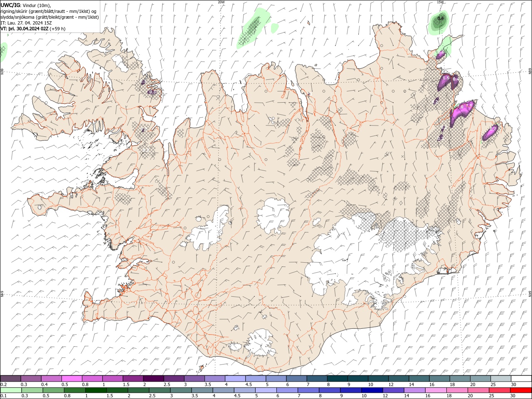Select the rain-scale swatch starting at 20
This screenshot has width=532, height=399.
pyautogui.click(x=478, y=390)
